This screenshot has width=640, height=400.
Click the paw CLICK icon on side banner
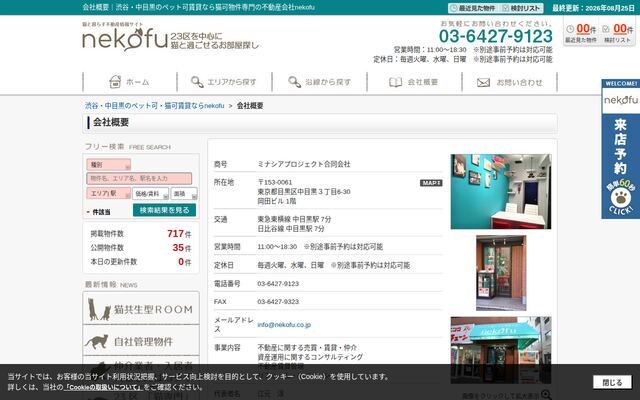click(x=621, y=198)
